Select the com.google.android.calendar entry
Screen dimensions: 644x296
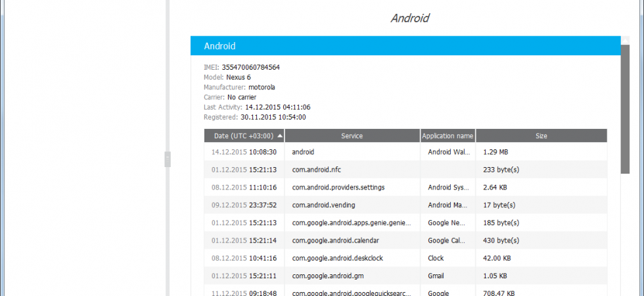click(x=405, y=240)
